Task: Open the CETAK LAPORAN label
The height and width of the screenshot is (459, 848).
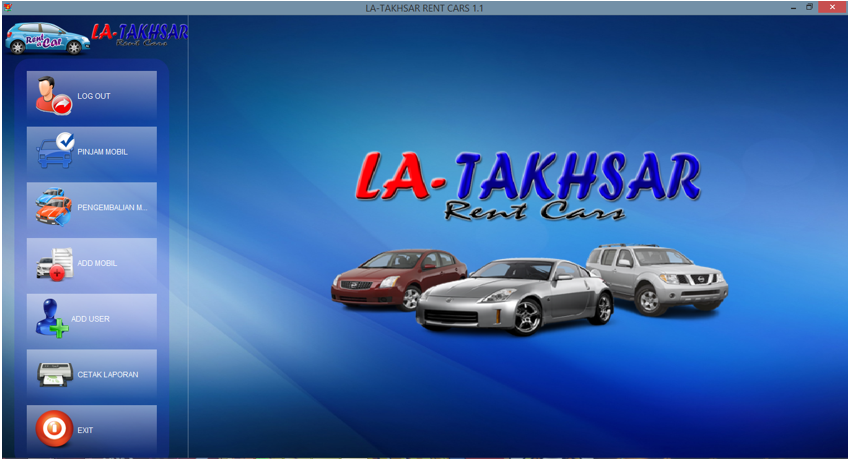Action: point(108,375)
